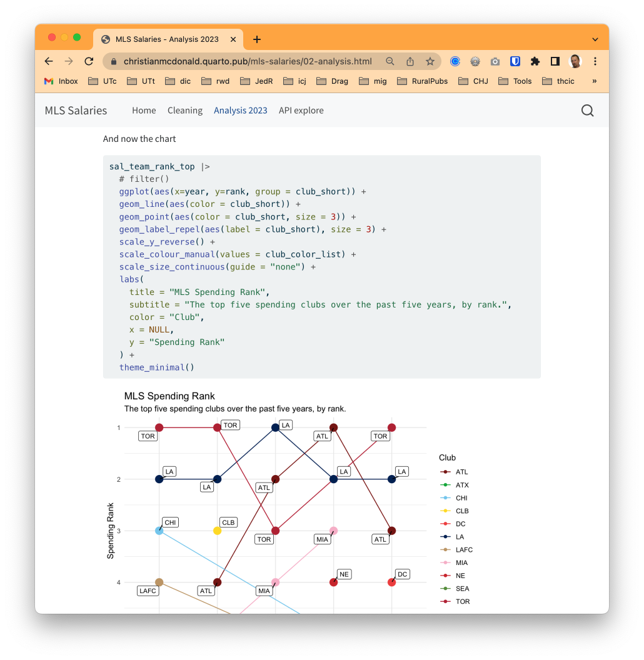Click the MLS Salaries site title link
Viewport: 644px width, 660px height.
(x=76, y=111)
